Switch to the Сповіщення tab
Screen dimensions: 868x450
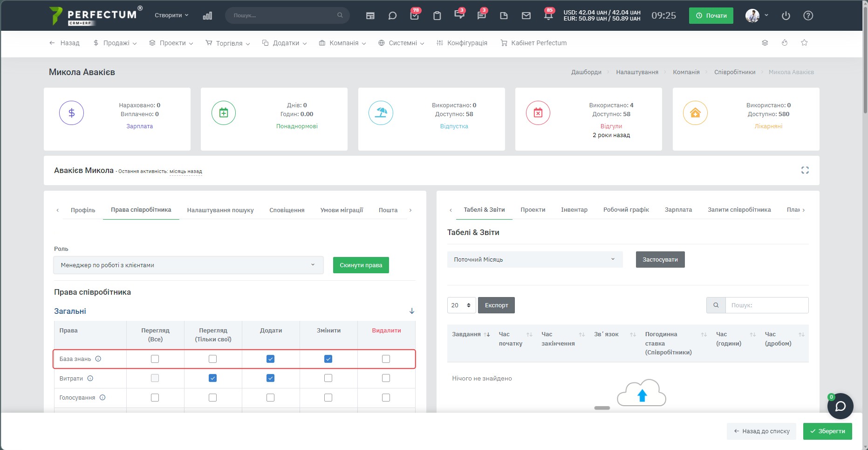coord(287,210)
